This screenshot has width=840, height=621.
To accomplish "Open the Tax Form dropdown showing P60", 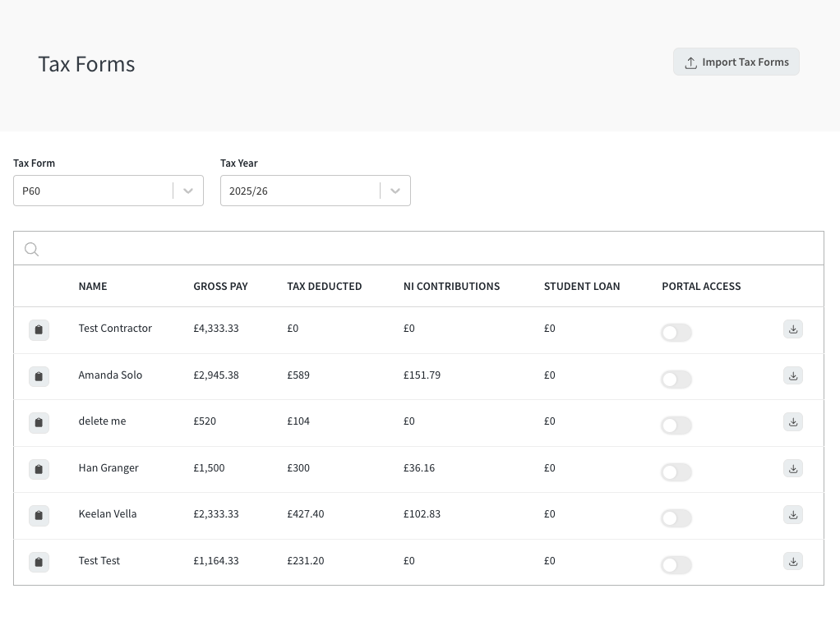I will (x=108, y=191).
